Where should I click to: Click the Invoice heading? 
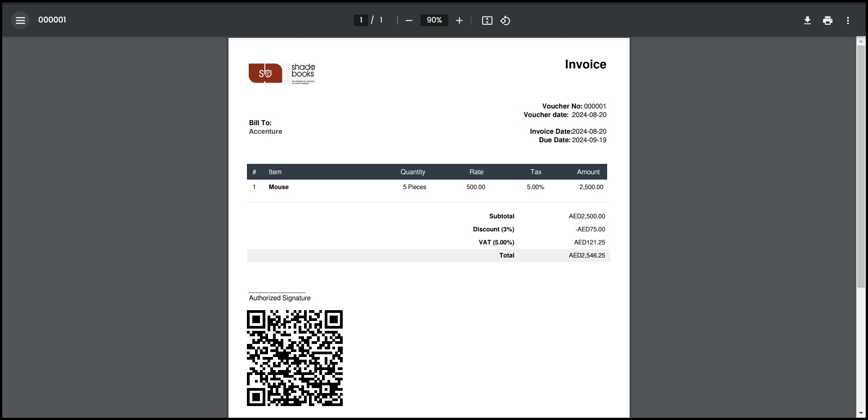[586, 64]
